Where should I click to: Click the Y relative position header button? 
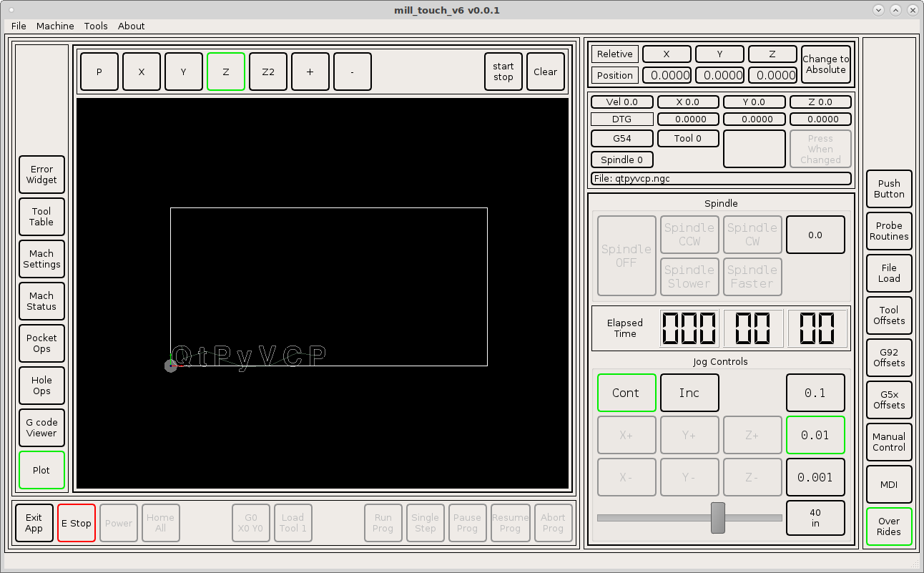click(719, 54)
